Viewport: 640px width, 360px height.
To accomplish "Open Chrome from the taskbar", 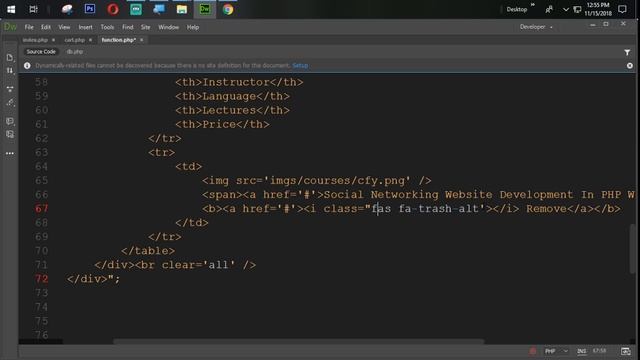I will click(228, 9).
